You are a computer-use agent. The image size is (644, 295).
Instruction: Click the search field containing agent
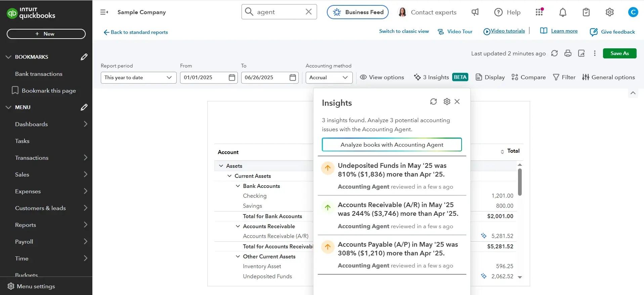tap(279, 12)
